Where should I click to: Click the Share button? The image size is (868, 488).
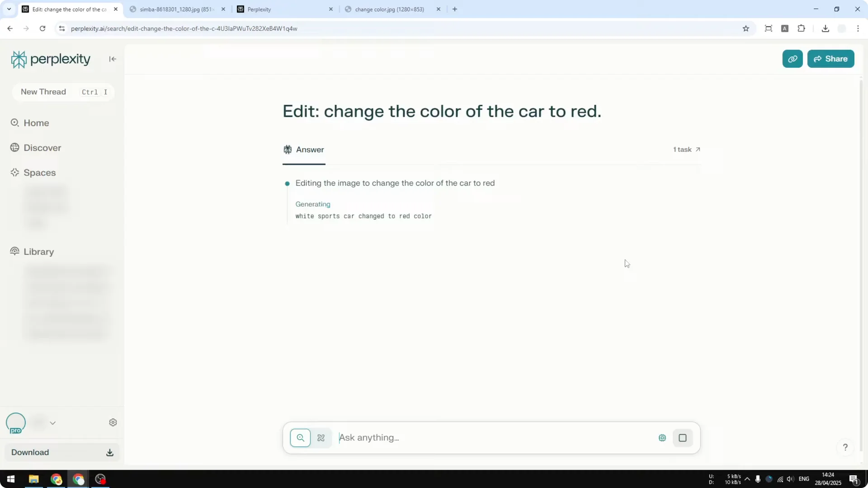tap(831, 59)
